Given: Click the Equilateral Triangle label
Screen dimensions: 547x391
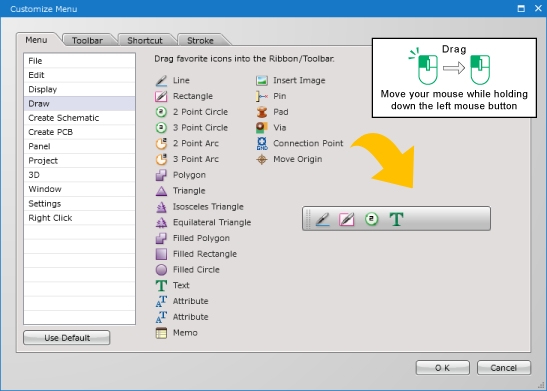Looking at the screenshot, I should coord(212,223).
